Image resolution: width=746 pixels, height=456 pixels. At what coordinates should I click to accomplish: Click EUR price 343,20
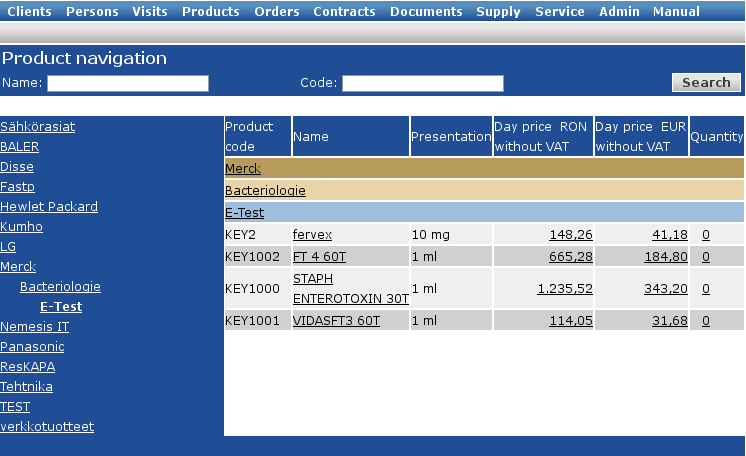pos(666,288)
